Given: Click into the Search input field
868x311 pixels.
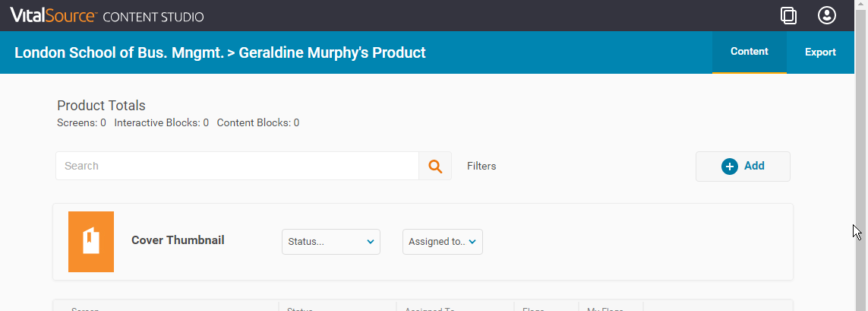Looking at the screenshot, I should tap(237, 166).
